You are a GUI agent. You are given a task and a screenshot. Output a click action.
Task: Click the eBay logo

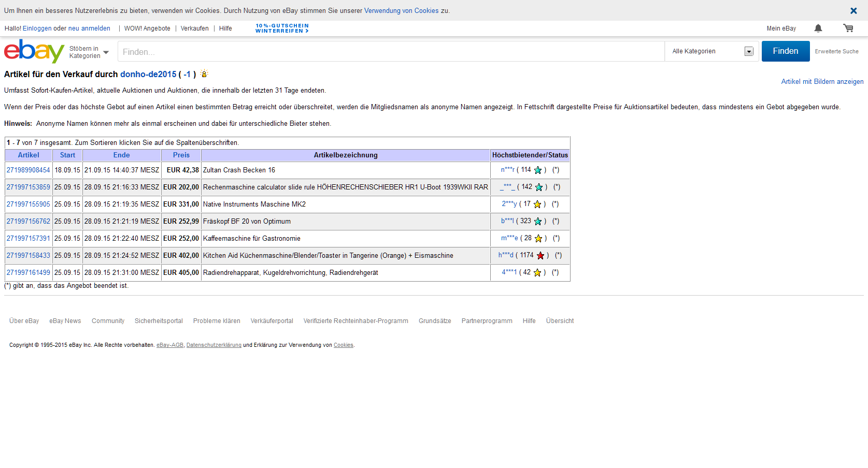(34, 51)
